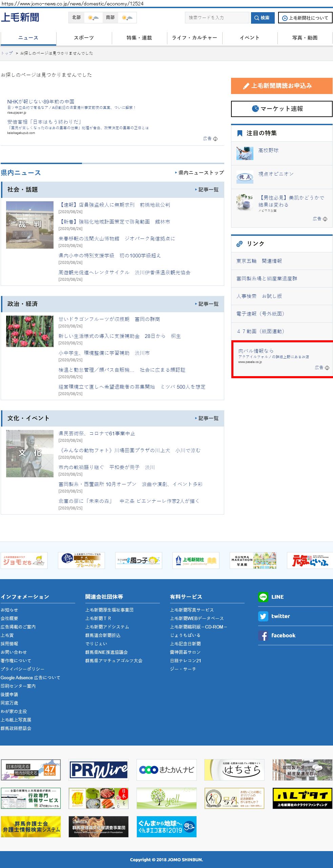Expand 記事一覧 for 社会・話題 section

coord(207,190)
